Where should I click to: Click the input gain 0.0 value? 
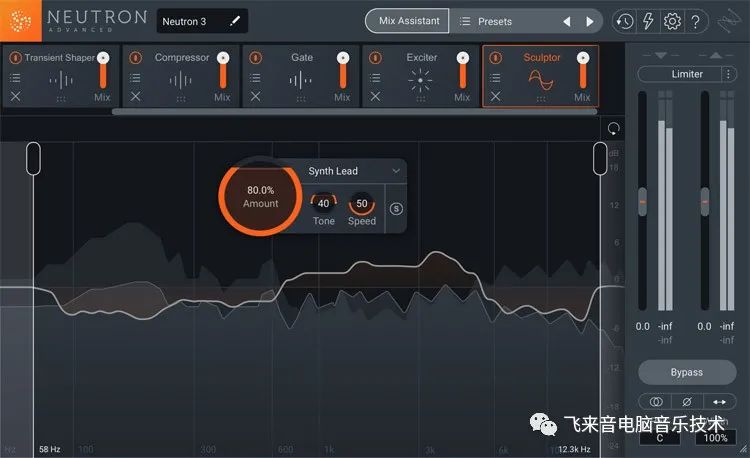click(x=642, y=326)
